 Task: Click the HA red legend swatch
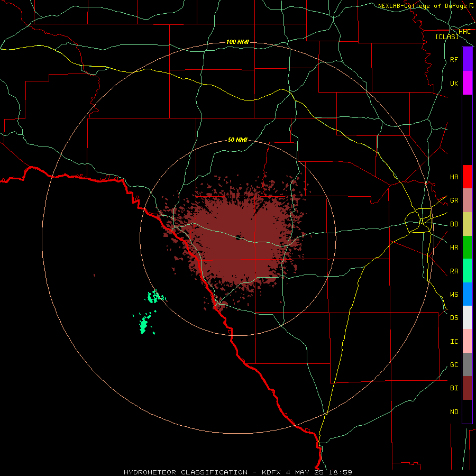tap(467, 177)
